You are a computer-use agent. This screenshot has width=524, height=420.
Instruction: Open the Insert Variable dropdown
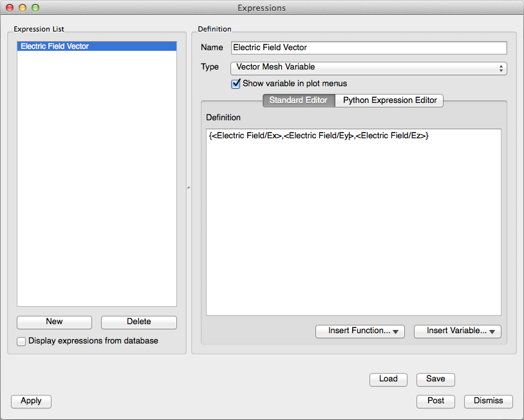[x=457, y=331]
